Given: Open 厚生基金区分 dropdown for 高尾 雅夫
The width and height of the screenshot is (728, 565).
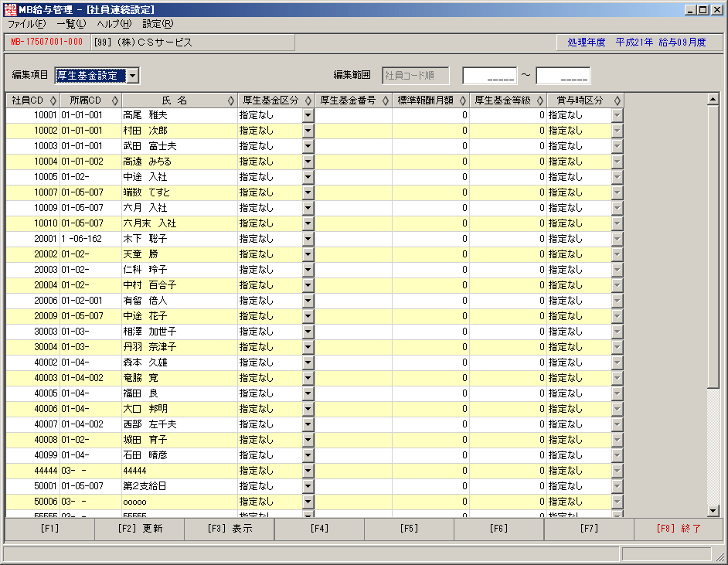Looking at the screenshot, I should click(x=308, y=115).
